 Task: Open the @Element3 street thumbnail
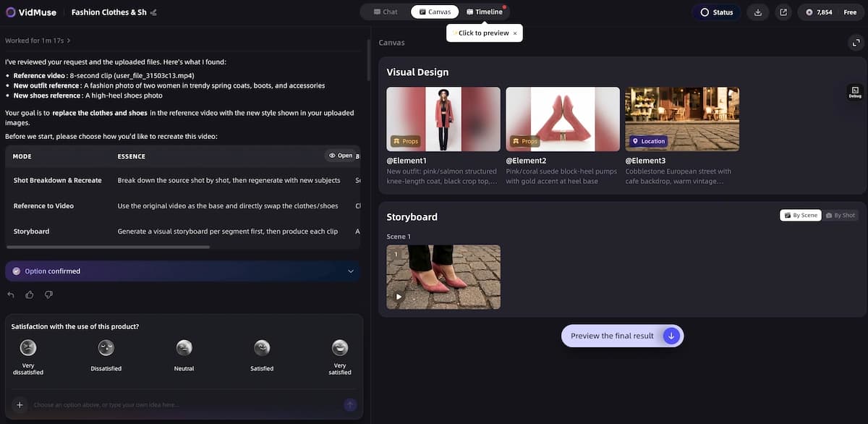point(682,119)
